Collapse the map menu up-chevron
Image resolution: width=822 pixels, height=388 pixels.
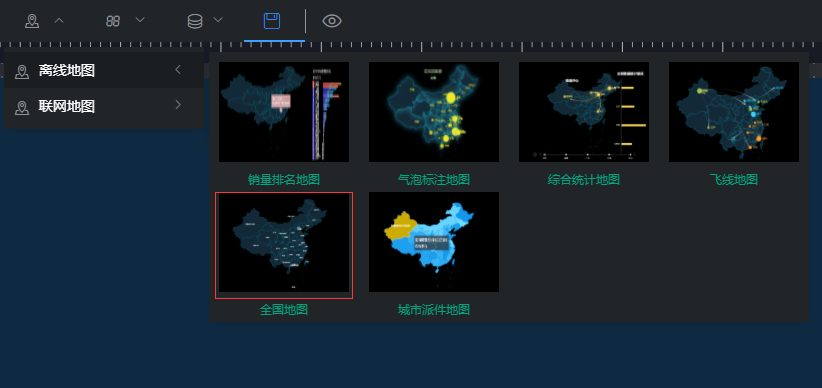(x=59, y=20)
